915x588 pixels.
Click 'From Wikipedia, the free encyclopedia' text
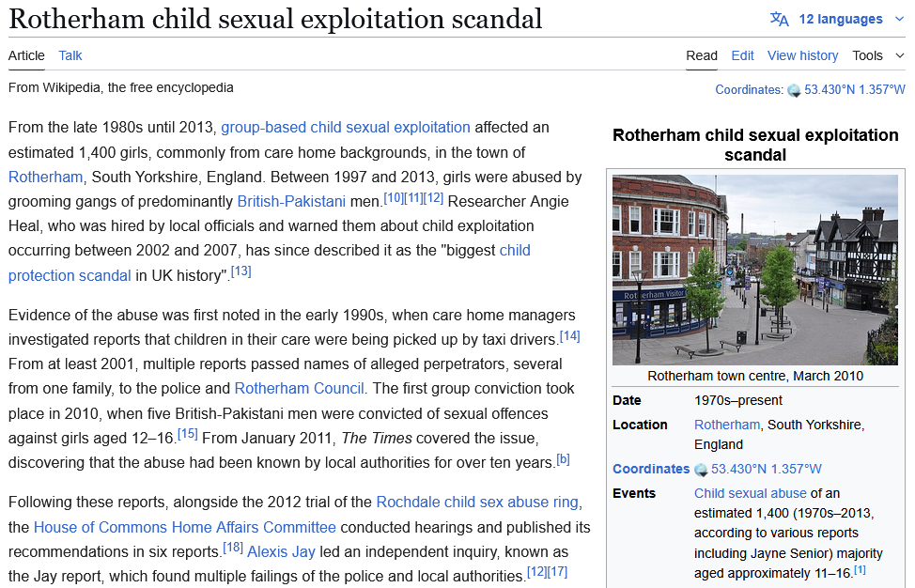[121, 87]
